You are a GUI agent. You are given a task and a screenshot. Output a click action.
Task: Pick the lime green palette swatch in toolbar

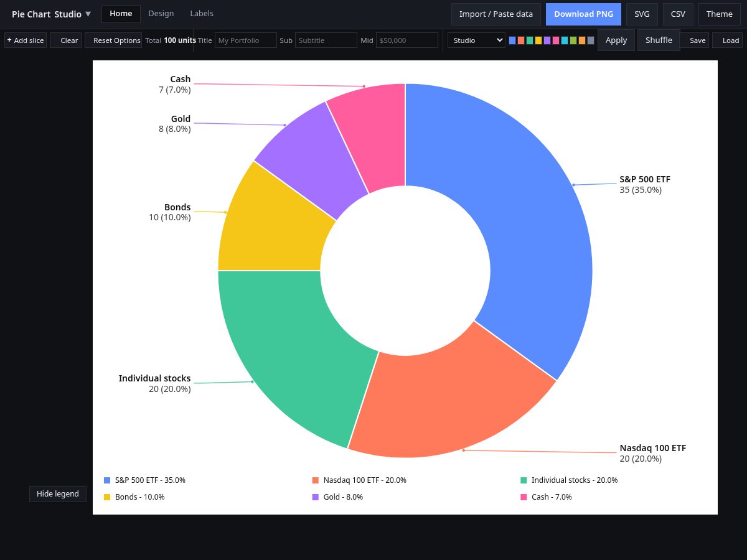pos(573,40)
